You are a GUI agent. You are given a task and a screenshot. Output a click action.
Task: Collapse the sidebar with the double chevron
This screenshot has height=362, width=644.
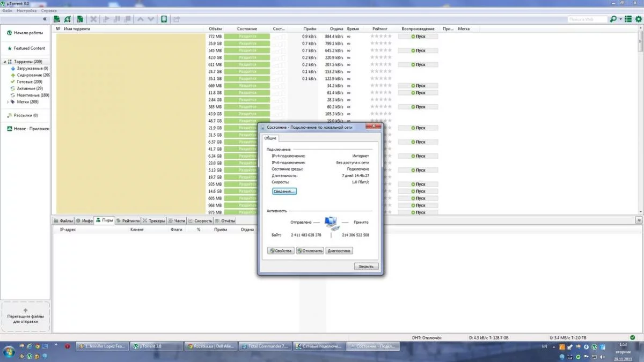click(45, 19)
